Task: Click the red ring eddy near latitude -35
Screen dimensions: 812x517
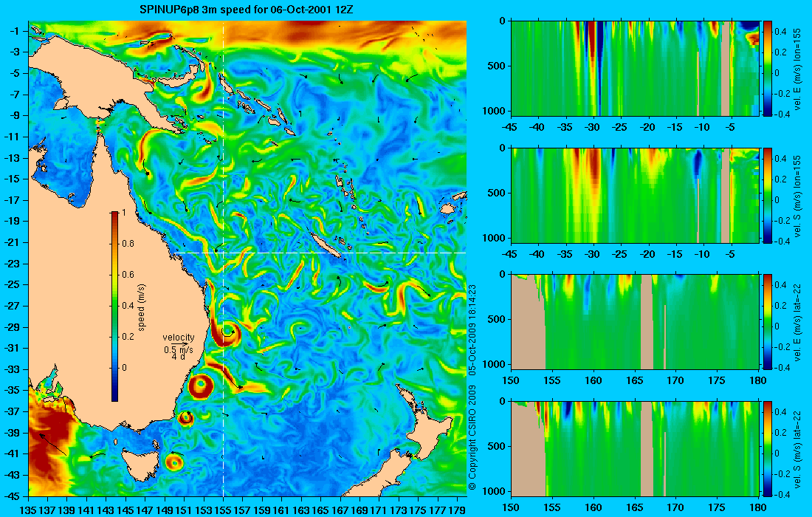Action: coord(200,386)
